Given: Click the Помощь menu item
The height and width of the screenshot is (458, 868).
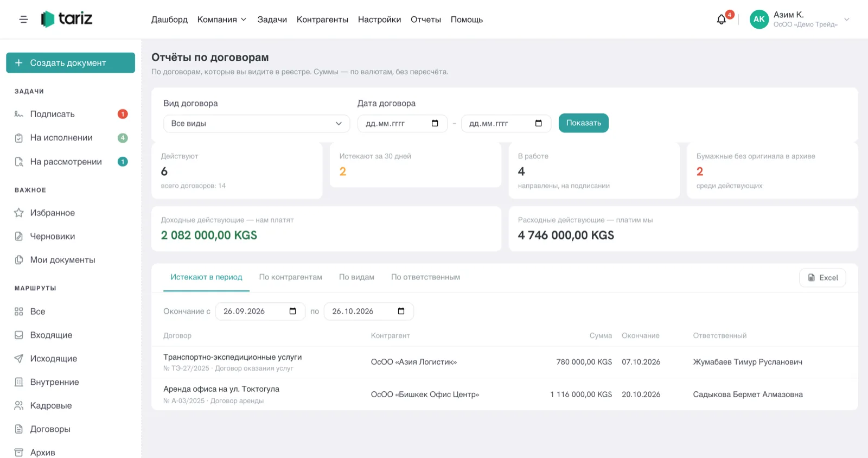Looking at the screenshot, I should pos(467,20).
